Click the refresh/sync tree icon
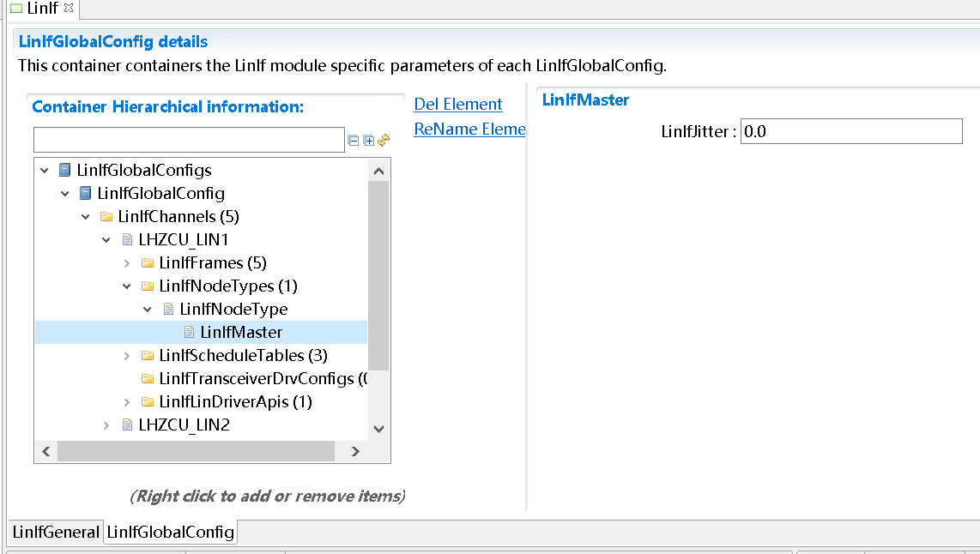The height and width of the screenshot is (554, 980). pyautogui.click(x=384, y=140)
